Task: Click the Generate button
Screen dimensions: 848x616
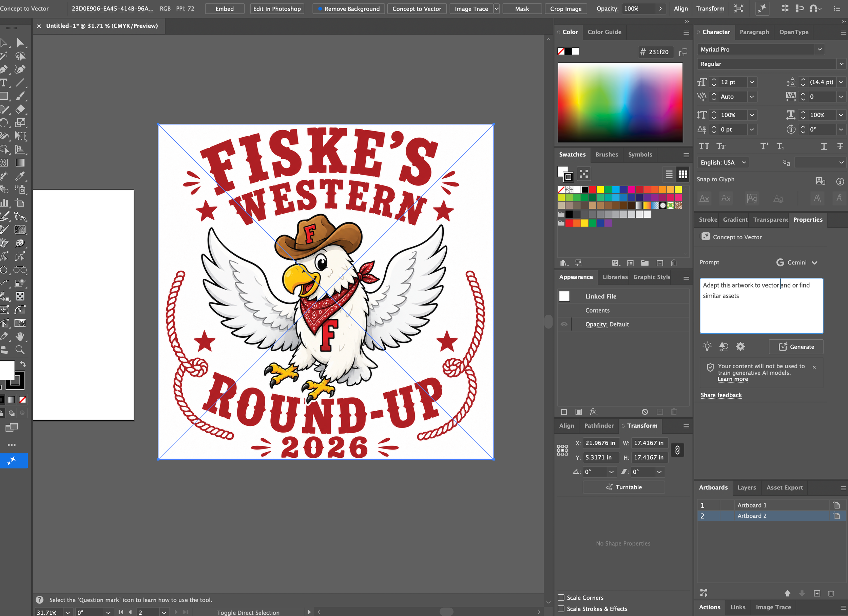Action: pos(796,346)
